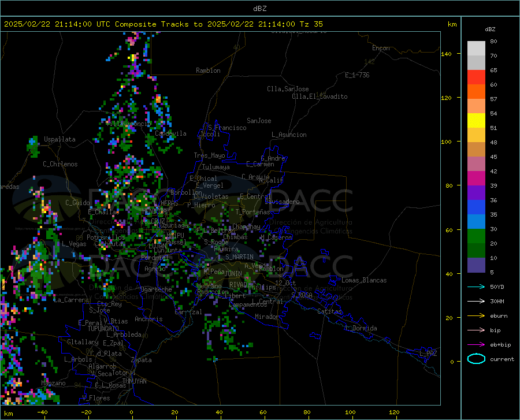Click the magenta eb+bip arrow legend icon
The image size is (520, 420).
(476, 345)
